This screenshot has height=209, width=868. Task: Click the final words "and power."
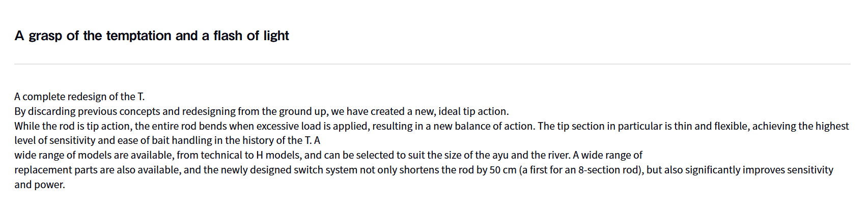pos(40,185)
